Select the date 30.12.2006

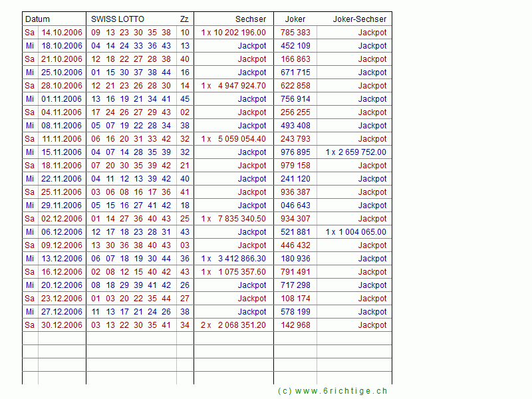point(62,325)
